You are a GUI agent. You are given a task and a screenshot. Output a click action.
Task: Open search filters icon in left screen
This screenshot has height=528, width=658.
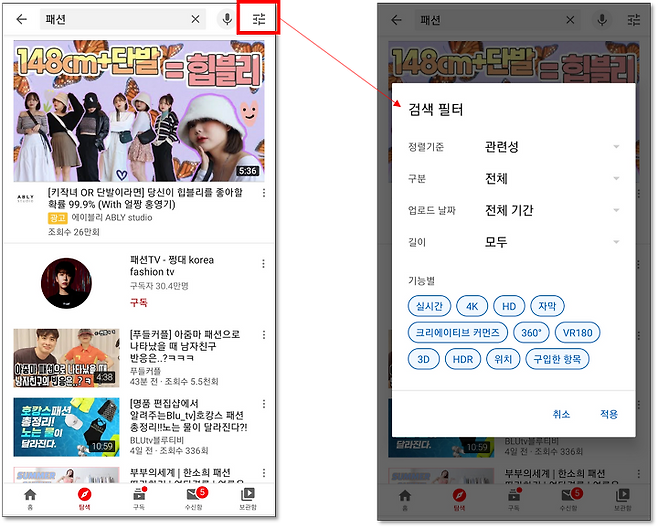point(260,19)
